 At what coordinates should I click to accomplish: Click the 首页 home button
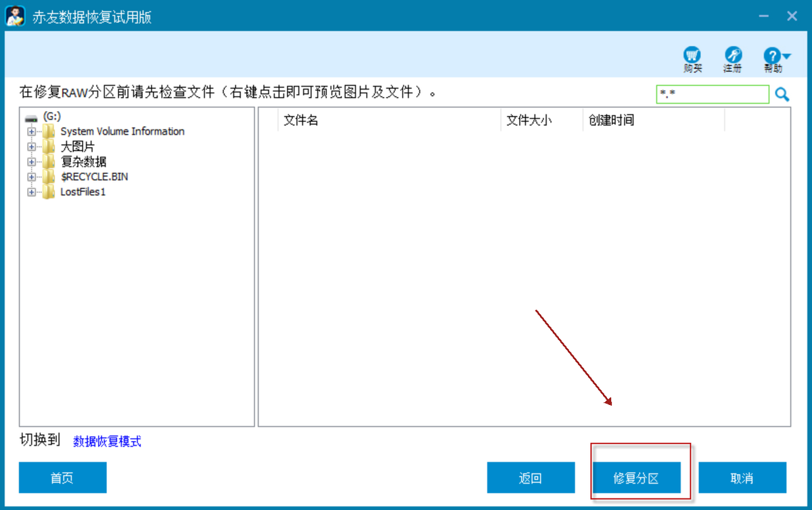pyautogui.click(x=62, y=477)
